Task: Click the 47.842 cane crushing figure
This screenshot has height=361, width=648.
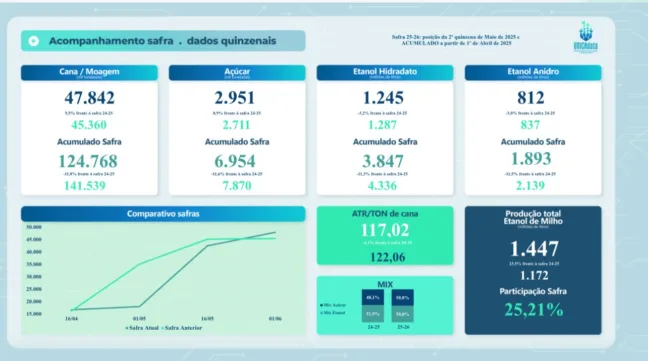Action: (x=89, y=98)
